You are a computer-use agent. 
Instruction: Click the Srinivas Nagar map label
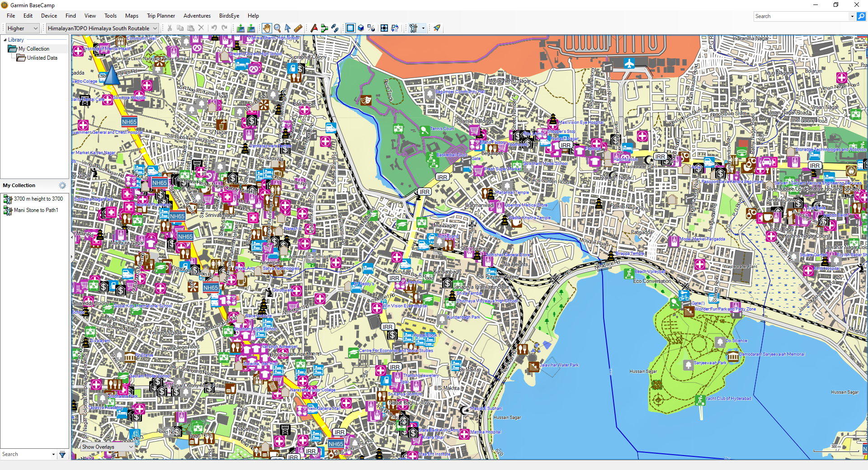(221, 215)
